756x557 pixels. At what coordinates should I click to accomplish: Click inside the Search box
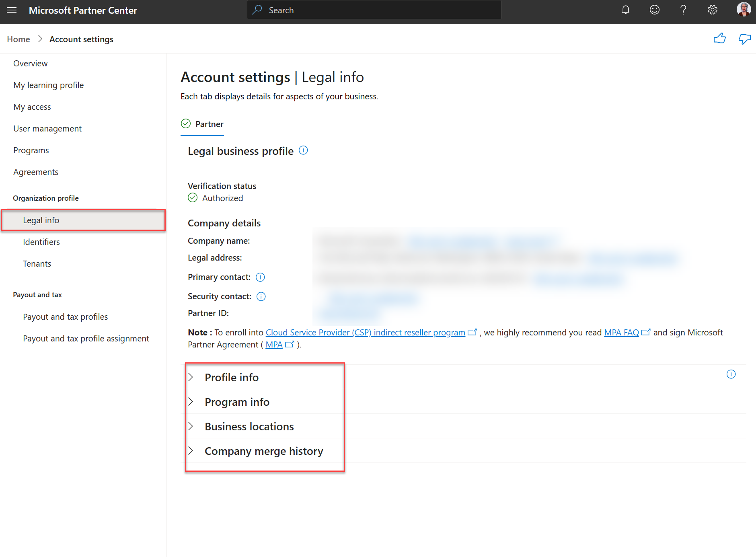374,10
